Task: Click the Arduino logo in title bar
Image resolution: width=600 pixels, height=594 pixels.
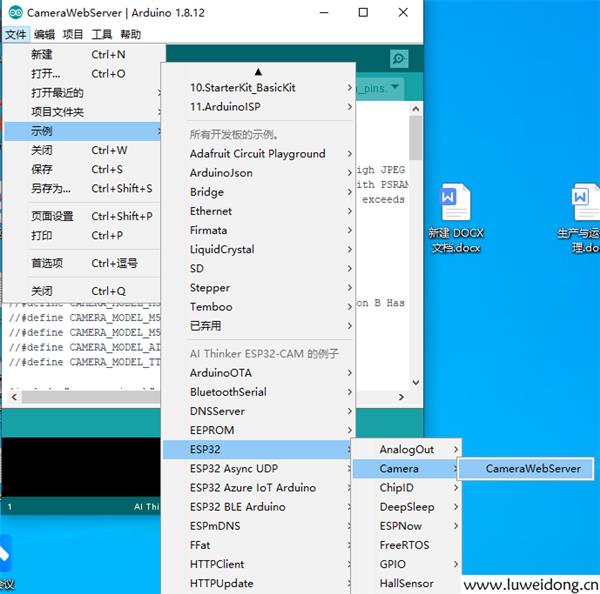Action: [x=15, y=13]
